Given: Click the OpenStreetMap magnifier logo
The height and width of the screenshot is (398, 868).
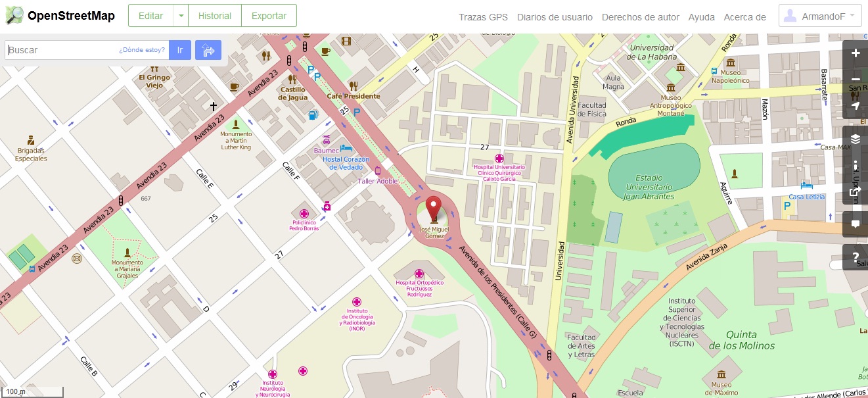Looking at the screenshot, I should (x=14, y=16).
